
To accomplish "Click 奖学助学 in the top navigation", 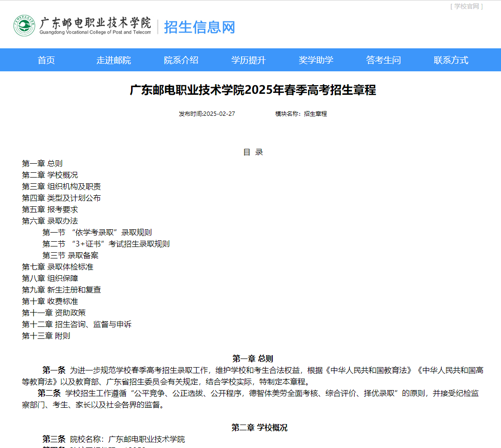I will pos(315,60).
